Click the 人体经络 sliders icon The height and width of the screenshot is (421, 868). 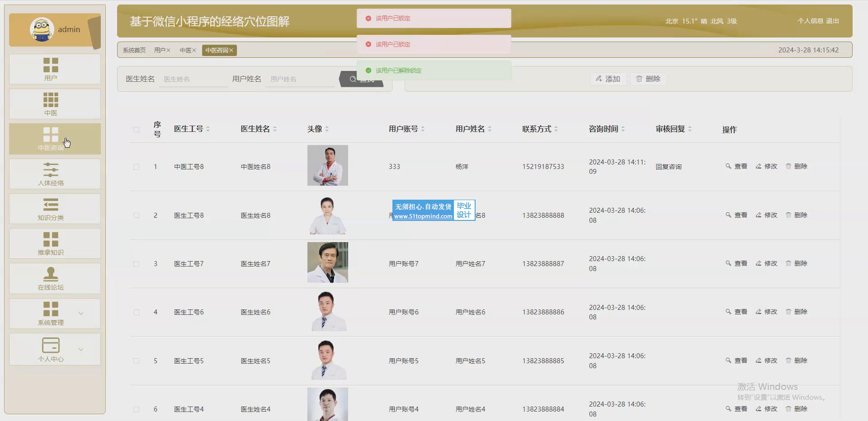coord(51,170)
